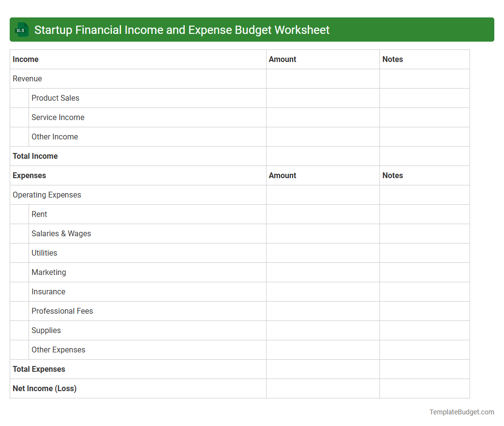The width and height of the screenshot is (504, 426).
Task: Select the Marketing expense row
Action: pyautogui.click(x=48, y=272)
